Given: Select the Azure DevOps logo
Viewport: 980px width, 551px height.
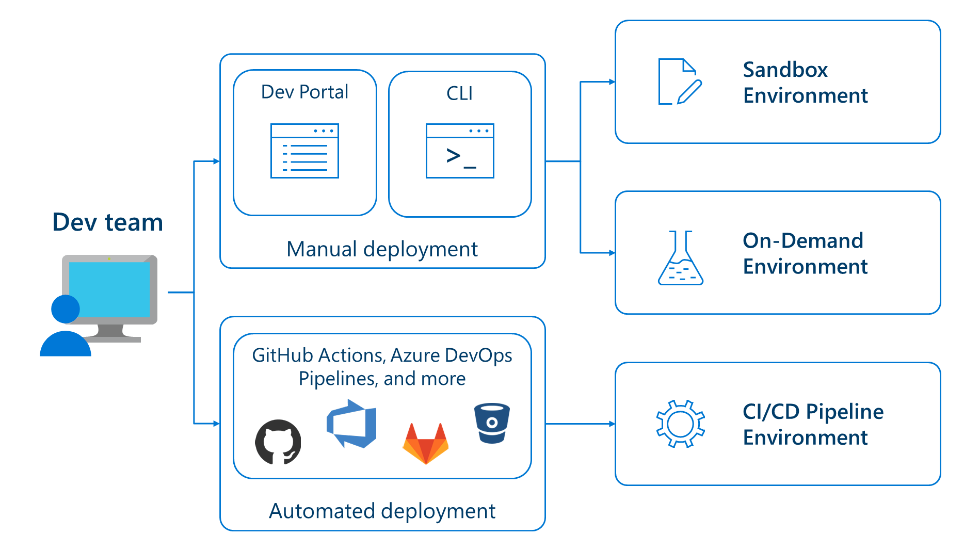Looking at the screenshot, I should tap(352, 424).
